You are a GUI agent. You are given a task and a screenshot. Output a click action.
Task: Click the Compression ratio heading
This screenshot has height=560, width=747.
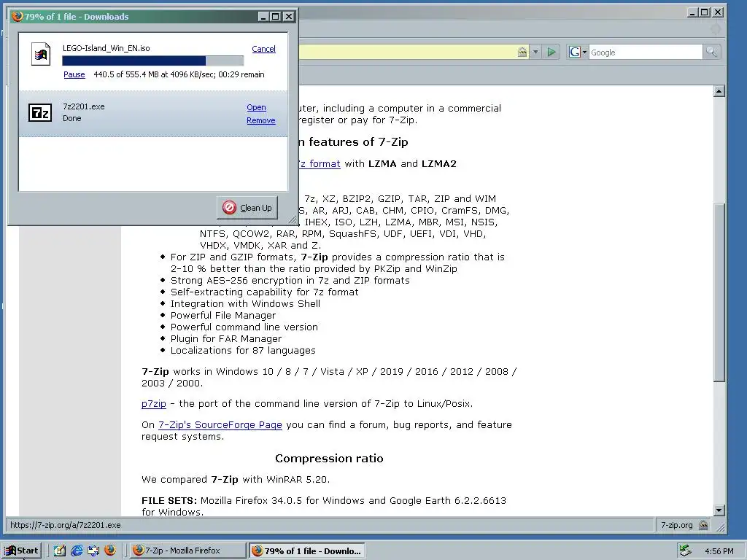329,459
